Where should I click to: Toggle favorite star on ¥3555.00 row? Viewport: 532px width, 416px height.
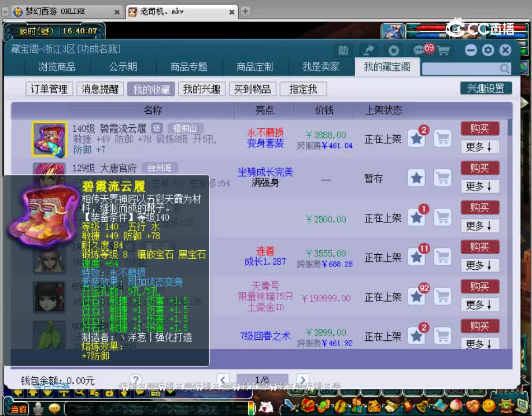(x=416, y=257)
